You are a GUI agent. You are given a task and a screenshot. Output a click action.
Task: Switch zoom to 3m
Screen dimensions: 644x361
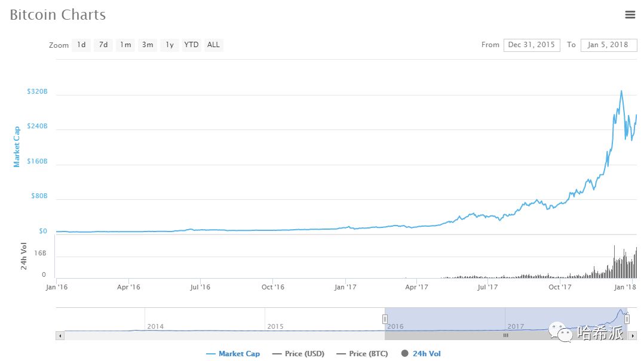pos(148,45)
